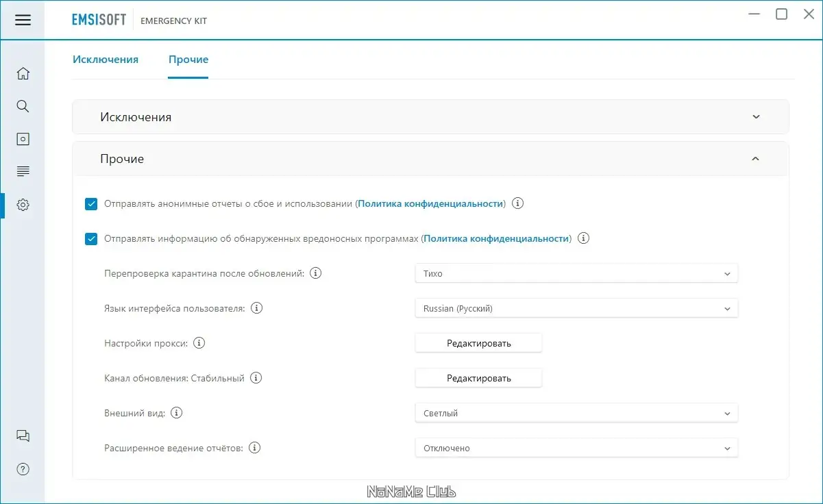The width and height of the screenshot is (823, 504).
Task: Open the interface language dropdown
Action: [576, 309]
